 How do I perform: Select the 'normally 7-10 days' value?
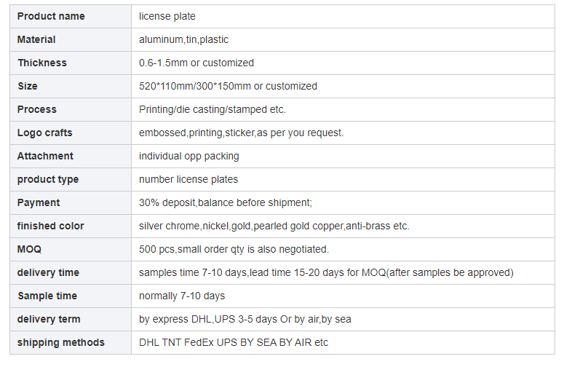coord(182,296)
